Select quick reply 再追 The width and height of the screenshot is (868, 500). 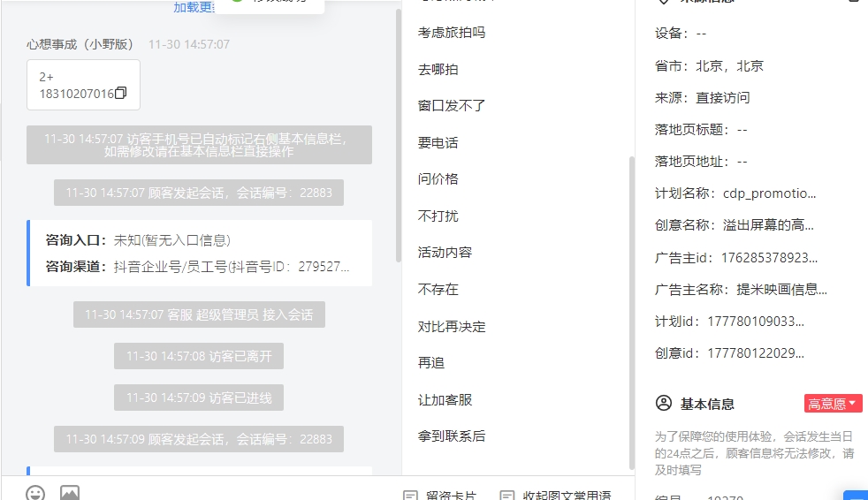pyautogui.click(x=431, y=363)
